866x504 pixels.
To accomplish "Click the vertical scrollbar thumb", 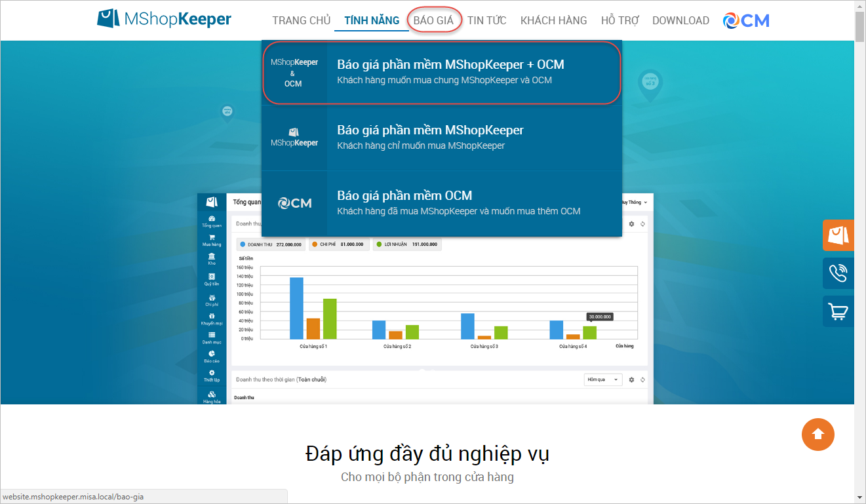I will [860, 26].
